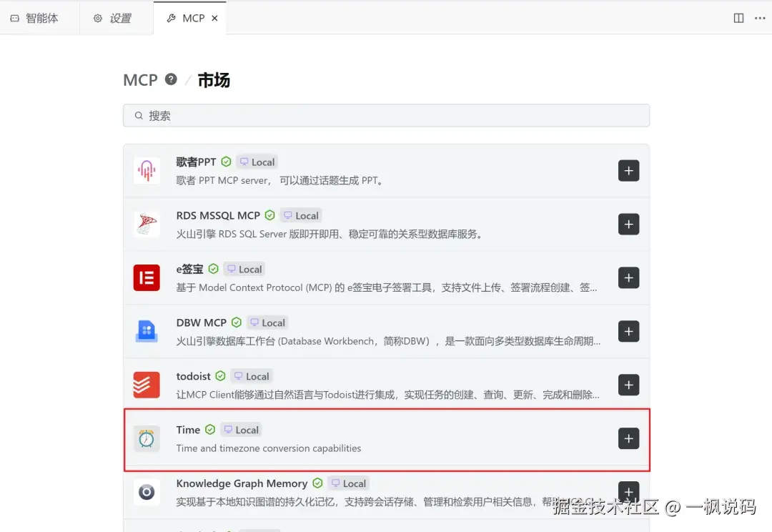Open the Knowledge Graph Memory title
772x532 pixels.
coord(242,483)
